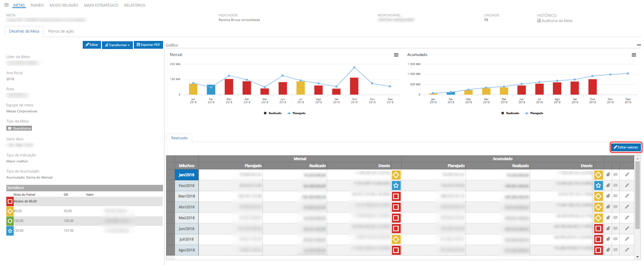Click the red square Semáforo icon 'Abaixo de 80,00'
Image resolution: width=644 pixels, height=265 pixels.
10,201
